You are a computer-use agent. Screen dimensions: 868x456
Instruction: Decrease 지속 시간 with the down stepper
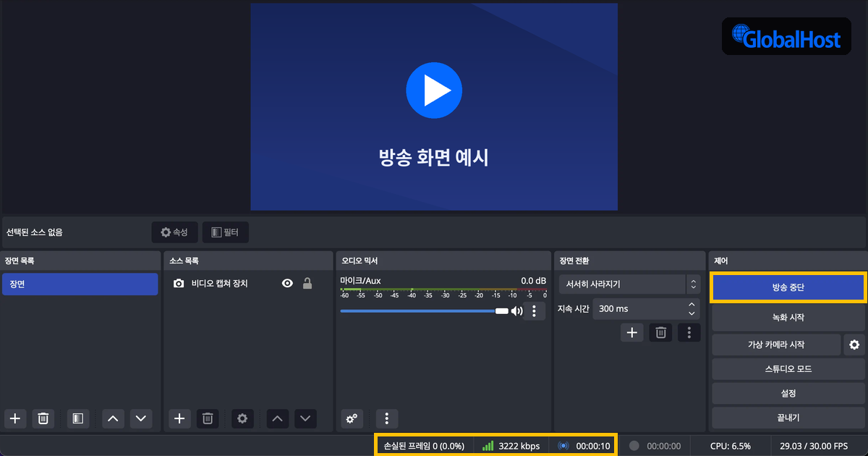tap(692, 313)
